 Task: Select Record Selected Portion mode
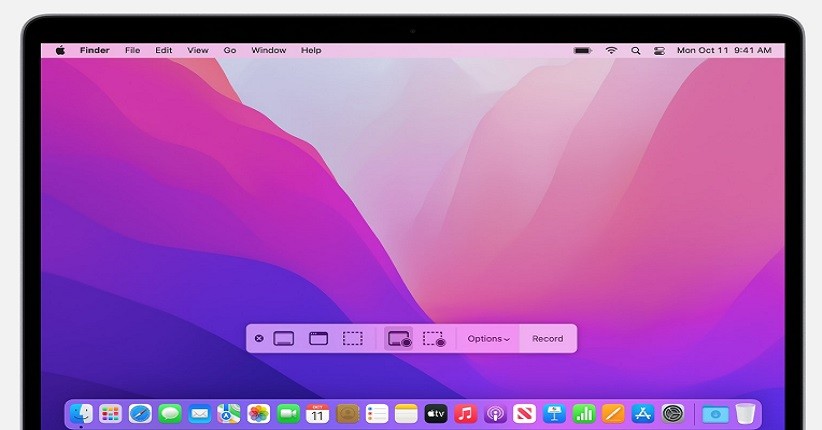click(x=434, y=339)
